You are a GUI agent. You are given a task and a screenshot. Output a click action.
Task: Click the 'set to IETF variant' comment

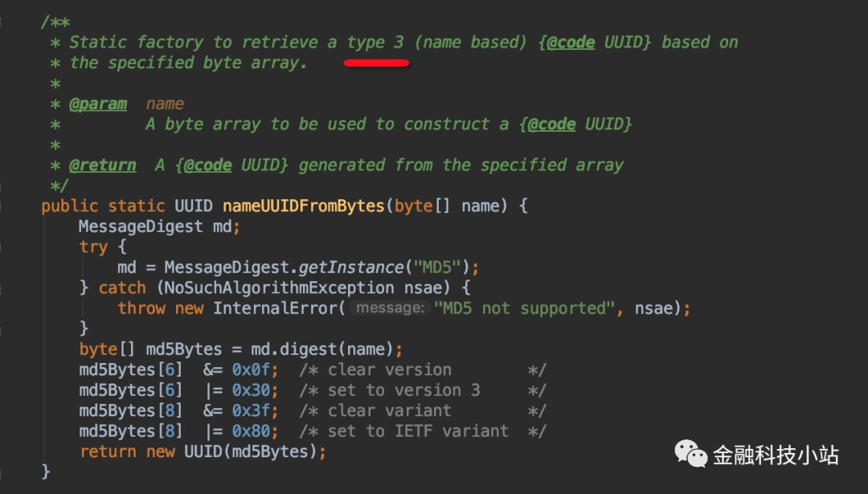point(418,431)
